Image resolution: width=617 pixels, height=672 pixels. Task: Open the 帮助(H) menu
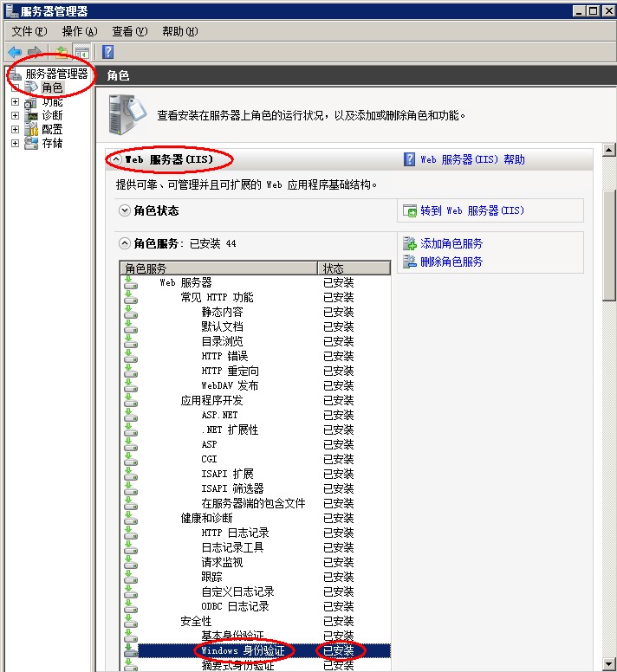coord(179,31)
